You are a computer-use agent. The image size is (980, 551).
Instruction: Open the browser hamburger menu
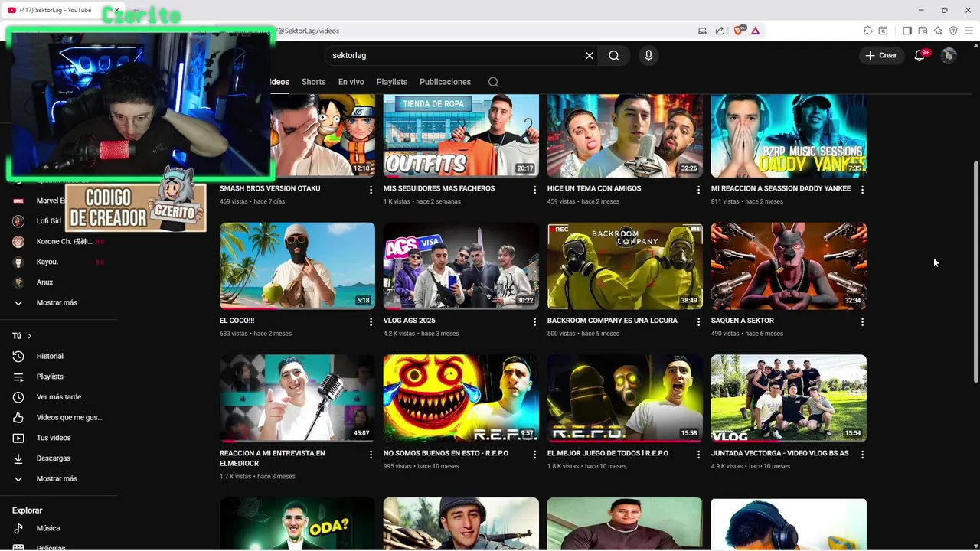coord(969,31)
